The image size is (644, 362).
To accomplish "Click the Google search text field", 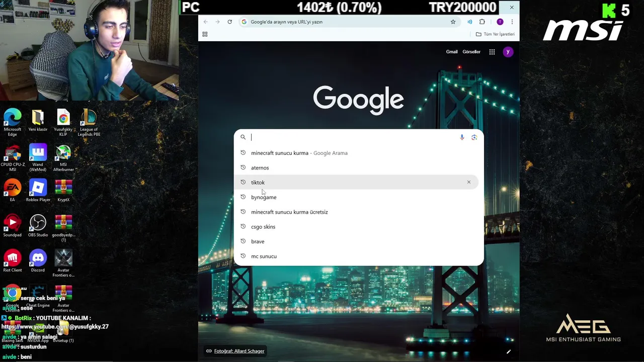I will point(354,137).
